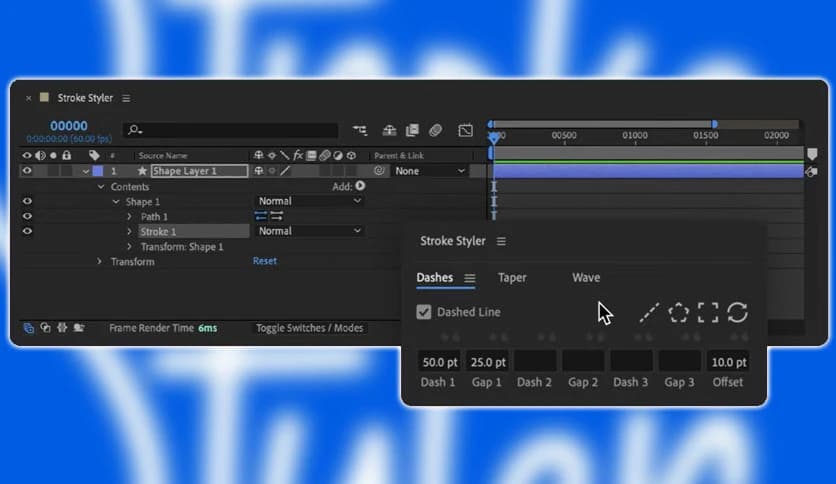
Task: Expand Transform: Shape 1
Action: click(129, 246)
